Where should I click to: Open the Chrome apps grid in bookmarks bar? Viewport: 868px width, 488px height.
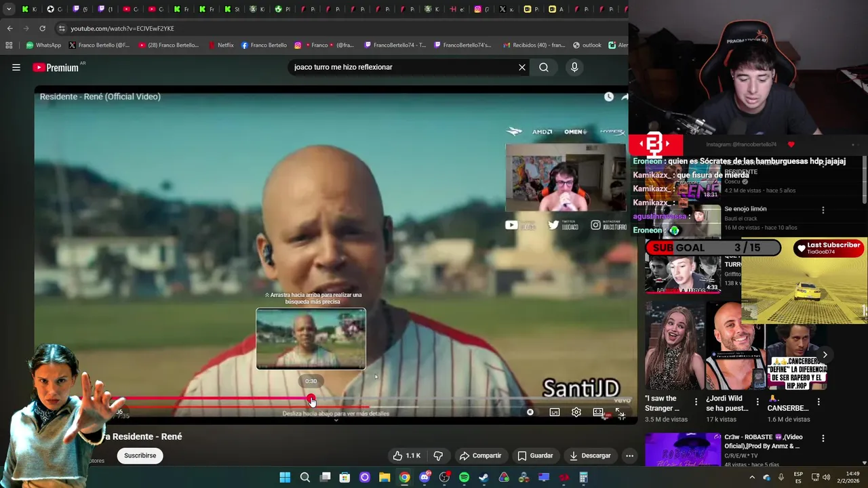tap(9, 45)
